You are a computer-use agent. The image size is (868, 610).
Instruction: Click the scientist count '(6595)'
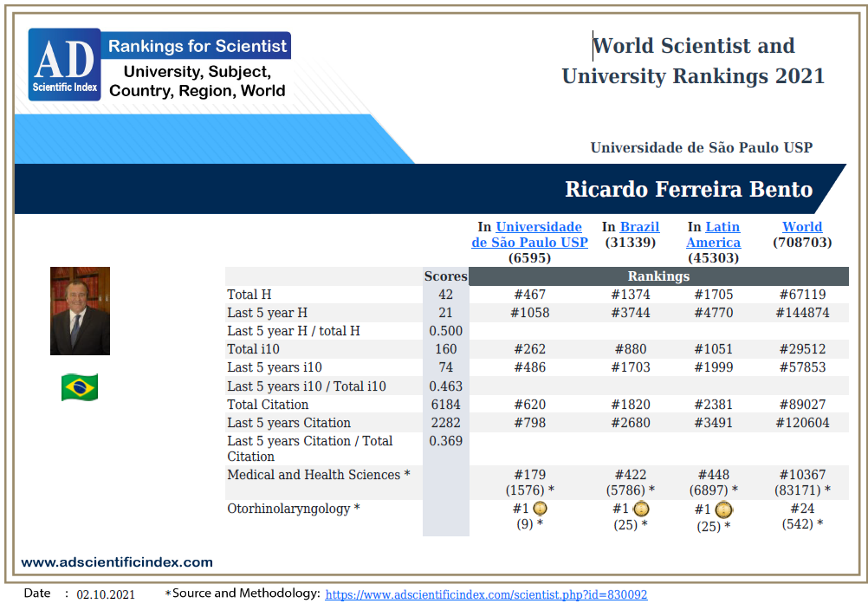point(530,258)
